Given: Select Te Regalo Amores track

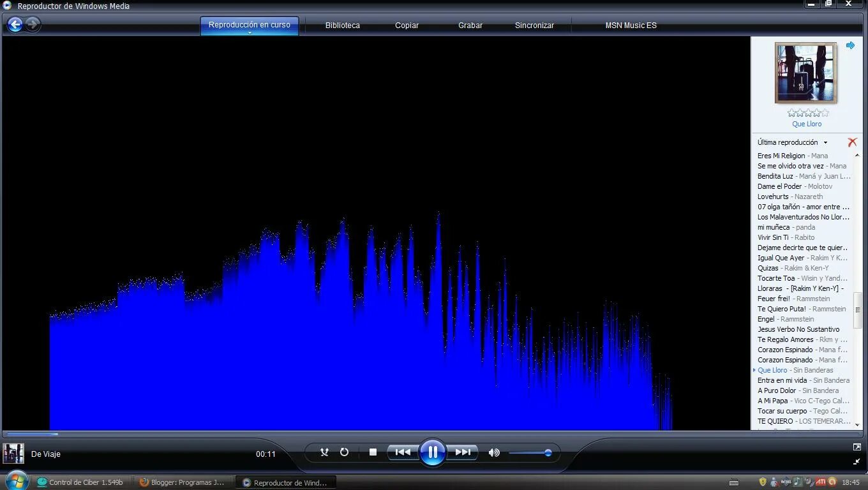Looking at the screenshot, I should [x=804, y=339].
